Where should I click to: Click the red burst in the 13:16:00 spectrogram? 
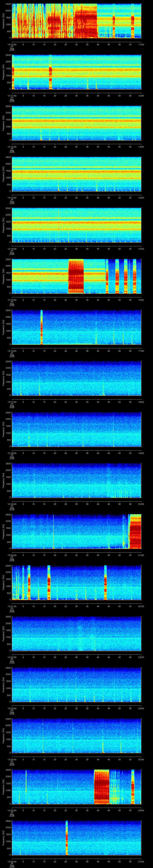[x=42, y=327]
